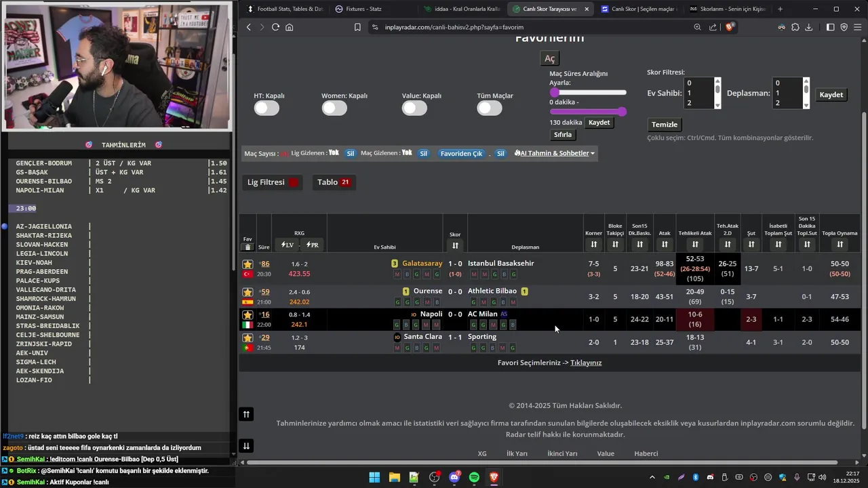Jump to bottom with the down-arrows button
Screen dimensions: 868x488
(246, 445)
